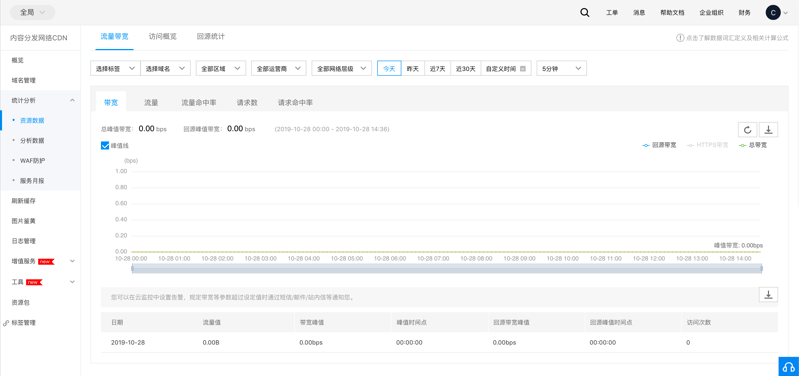Open the 企业组织 top link
This screenshot has width=800, height=376.
coord(711,13)
